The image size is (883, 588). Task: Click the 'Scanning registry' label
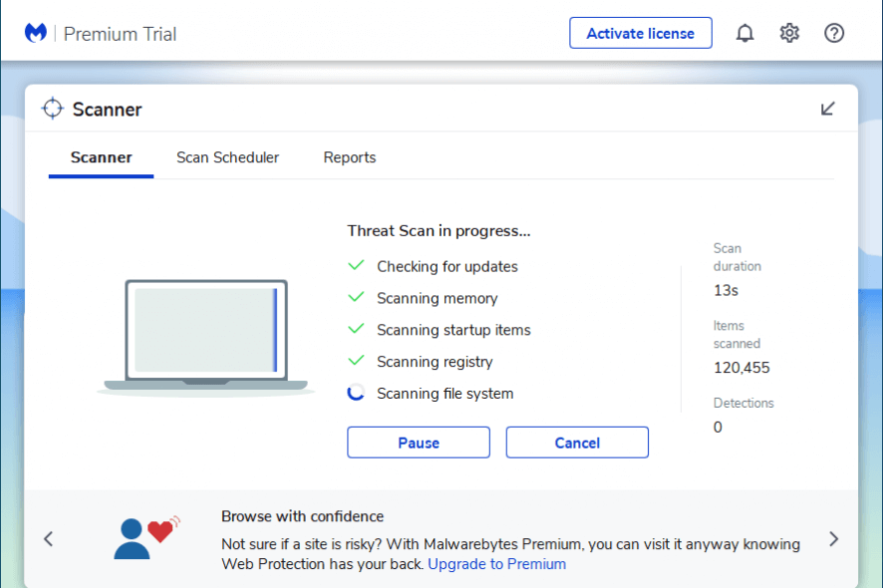tap(435, 362)
